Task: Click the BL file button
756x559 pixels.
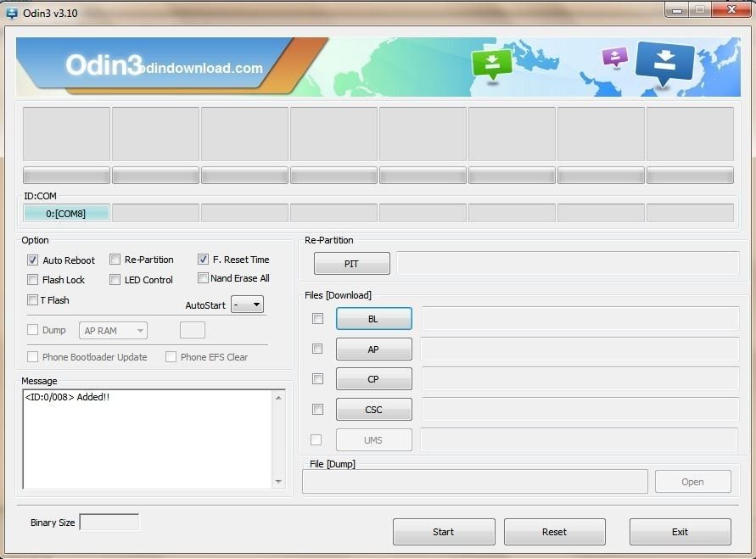Action: tap(373, 319)
